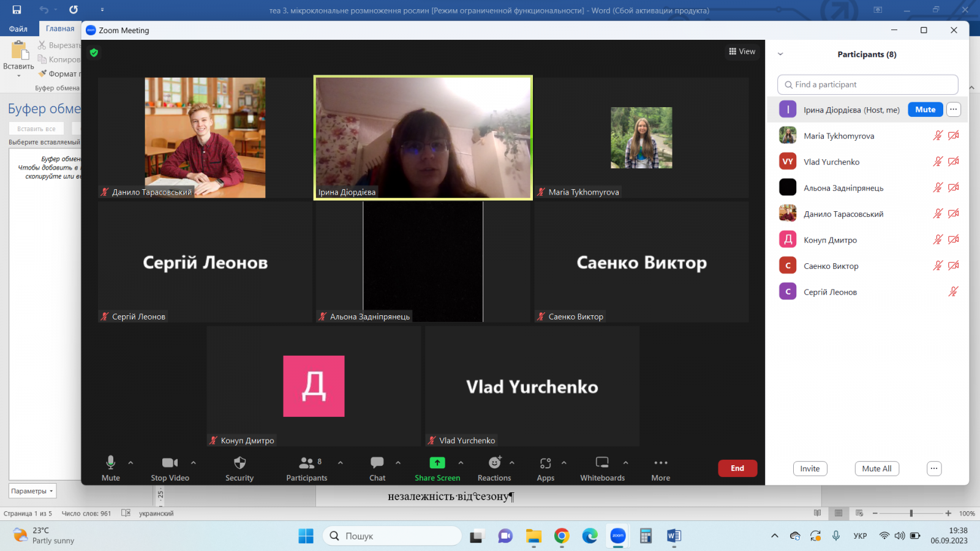Image resolution: width=980 pixels, height=551 pixels.
Task: Change layout with the View button
Action: click(x=742, y=51)
